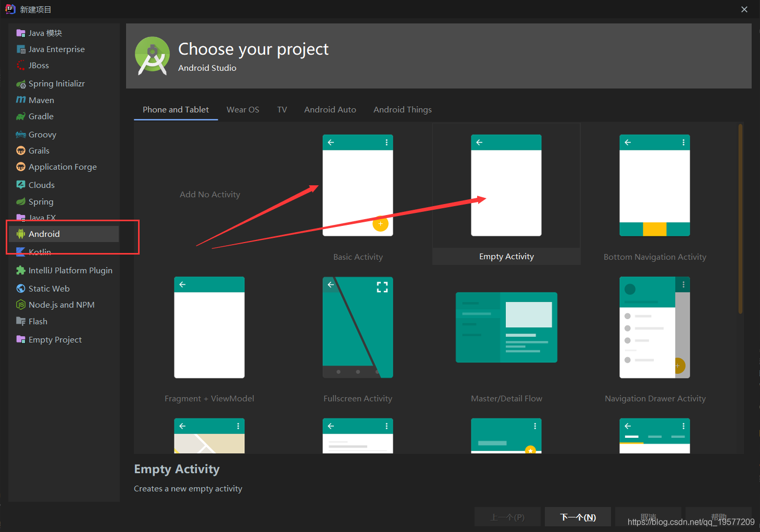760x532 pixels.
Task: Select Java Enterprise project type
Action: point(57,49)
